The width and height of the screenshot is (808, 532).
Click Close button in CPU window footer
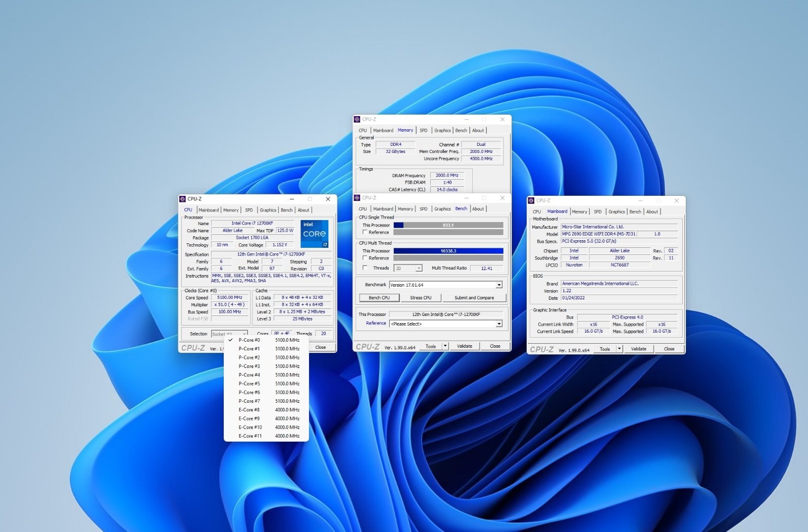point(321,347)
